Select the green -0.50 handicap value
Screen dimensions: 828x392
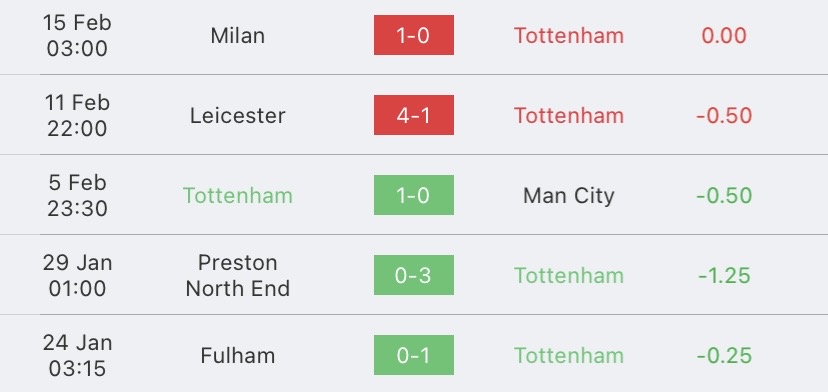(723, 195)
